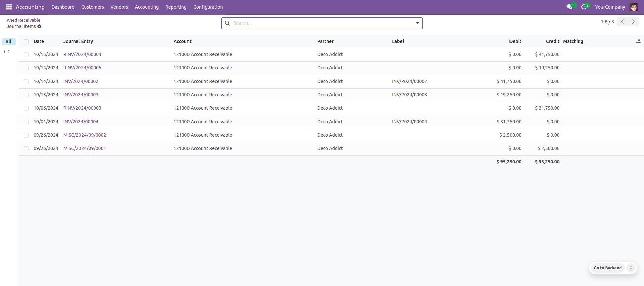Toggle the select-all header checkbox

[x=26, y=42]
